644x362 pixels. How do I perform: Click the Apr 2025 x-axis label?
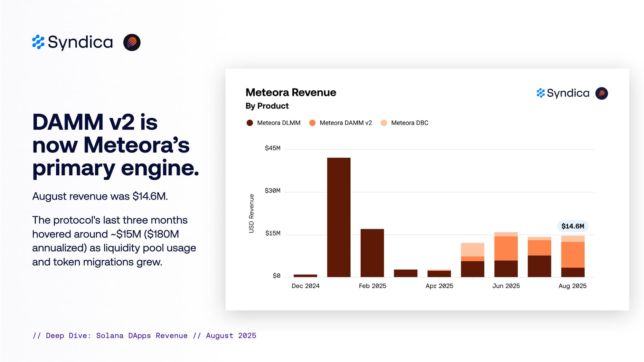click(439, 286)
